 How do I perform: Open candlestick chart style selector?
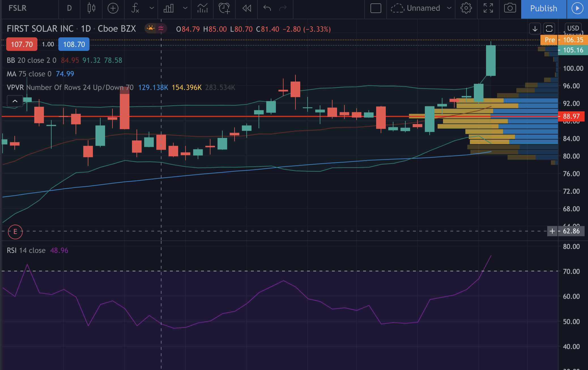91,8
